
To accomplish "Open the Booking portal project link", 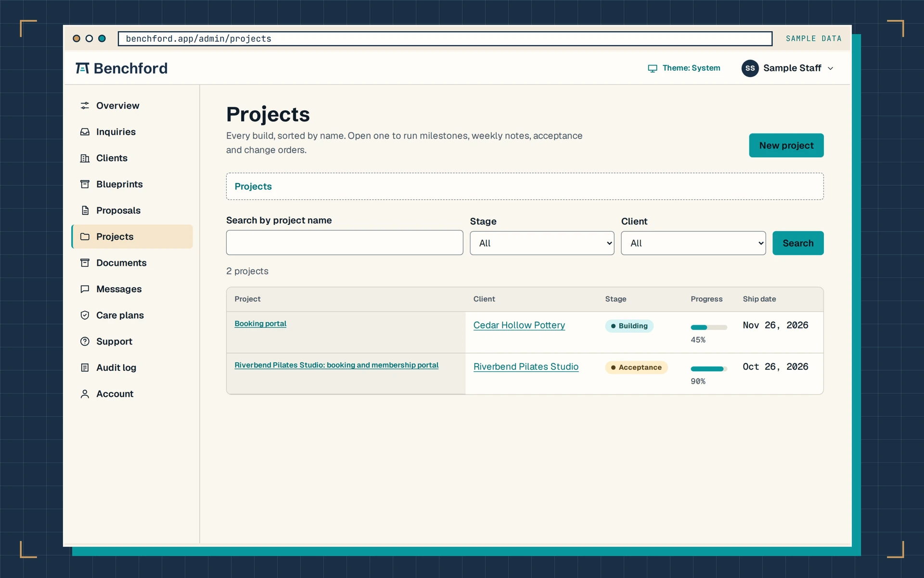I will [260, 324].
